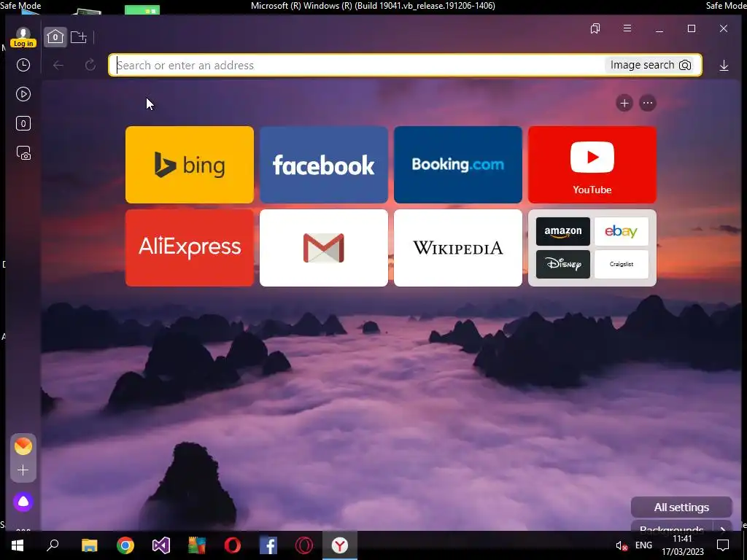Open the bookmarks icon in title bar
The width and height of the screenshot is (747, 560).
(595, 28)
